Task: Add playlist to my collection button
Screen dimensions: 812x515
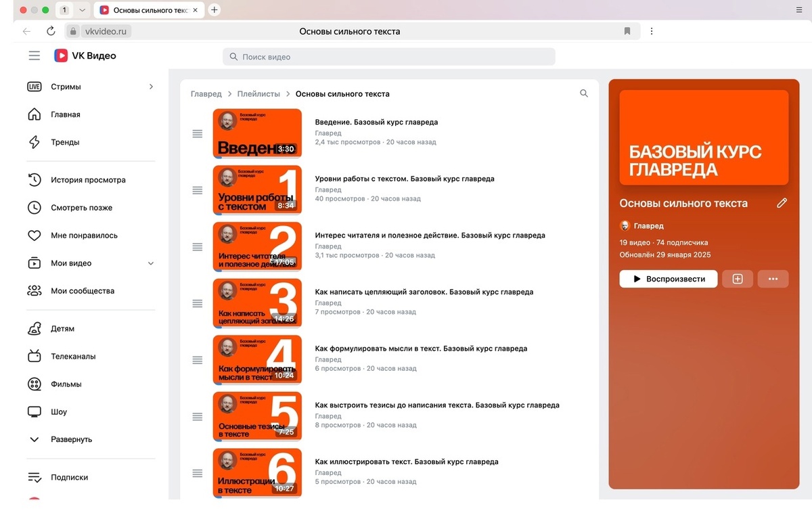Action: click(x=738, y=279)
